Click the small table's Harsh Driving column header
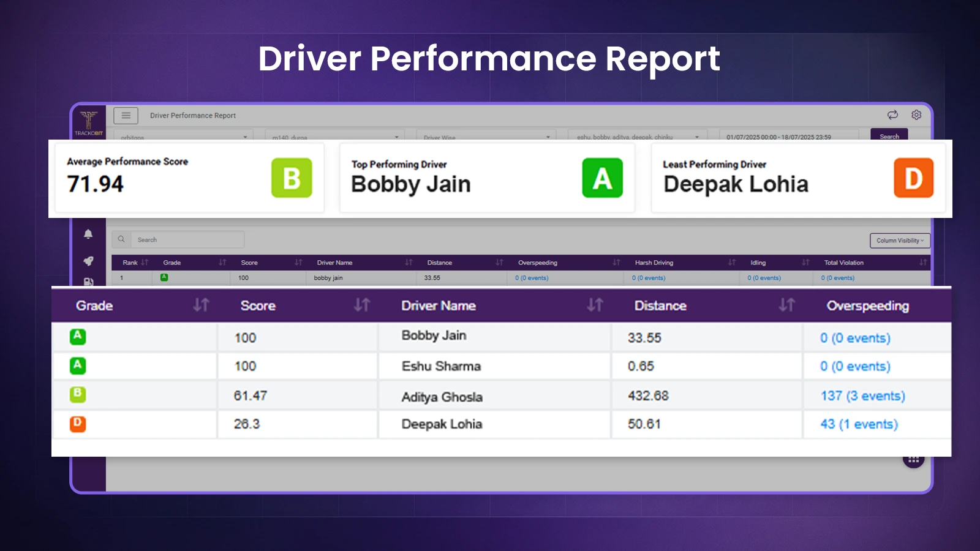This screenshot has width=980, height=551. point(654,263)
